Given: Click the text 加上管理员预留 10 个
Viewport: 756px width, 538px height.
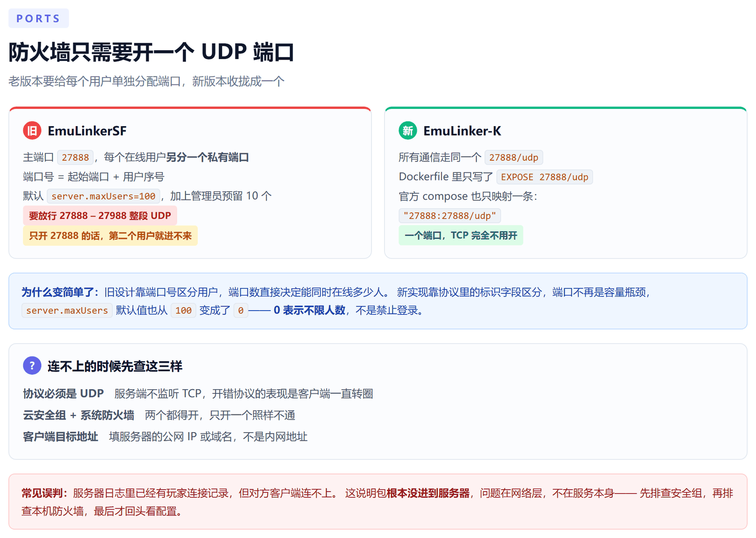Looking at the screenshot, I should [221, 196].
